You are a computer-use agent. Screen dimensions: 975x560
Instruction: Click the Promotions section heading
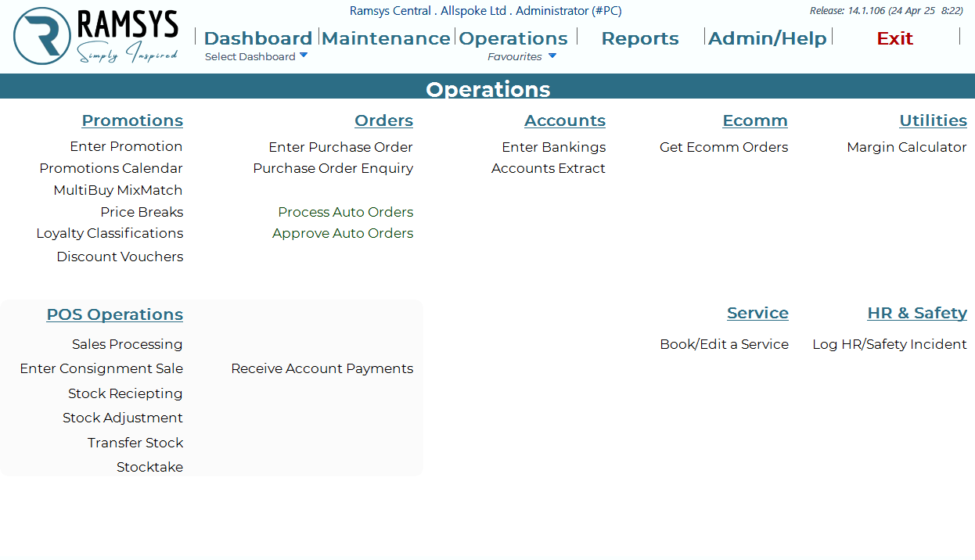[x=132, y=120]
